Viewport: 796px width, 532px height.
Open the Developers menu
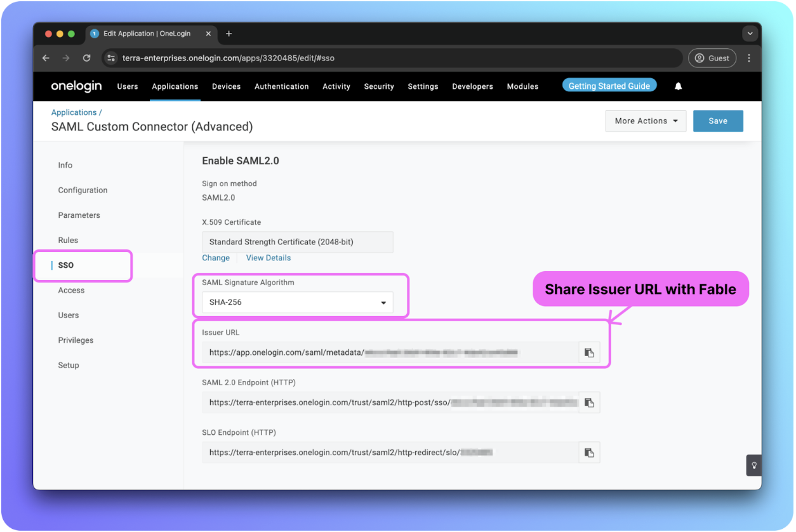pos(472,86)
